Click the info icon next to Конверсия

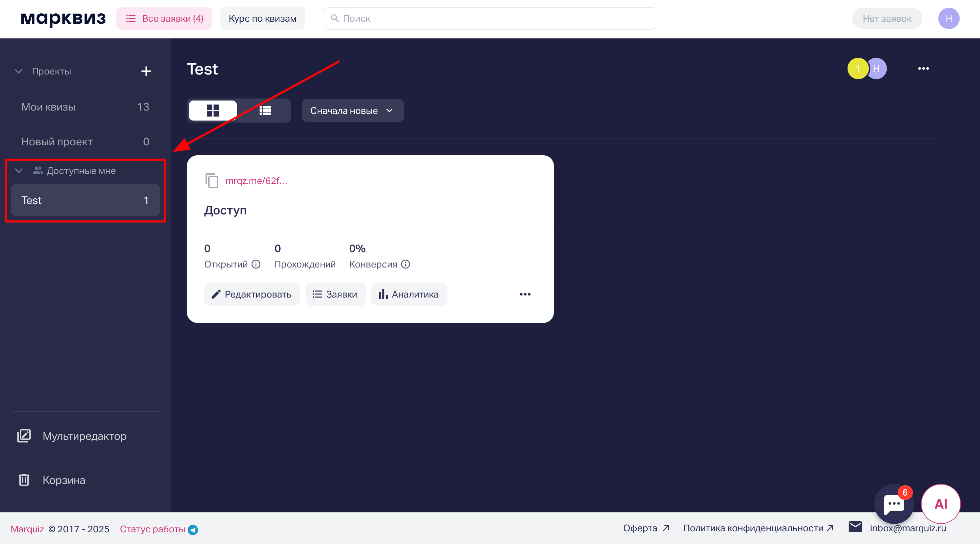coord(405,264)
